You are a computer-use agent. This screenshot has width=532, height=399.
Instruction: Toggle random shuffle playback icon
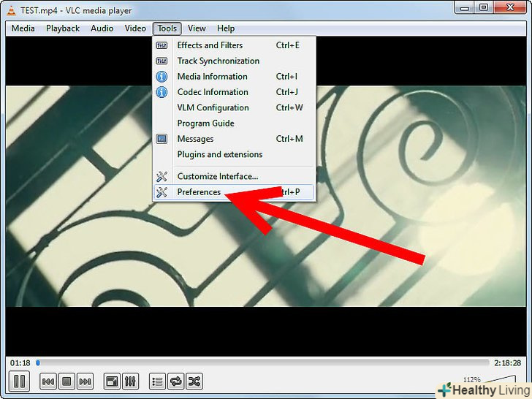(194, 381)
